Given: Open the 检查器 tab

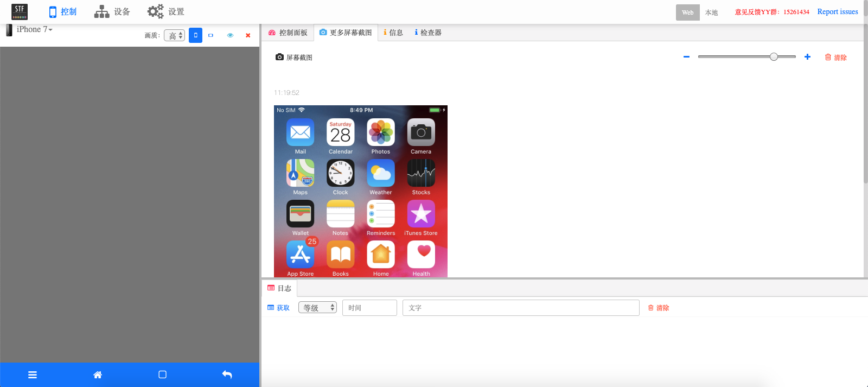Looking at the screenshot, I should (x=428, y=33).
